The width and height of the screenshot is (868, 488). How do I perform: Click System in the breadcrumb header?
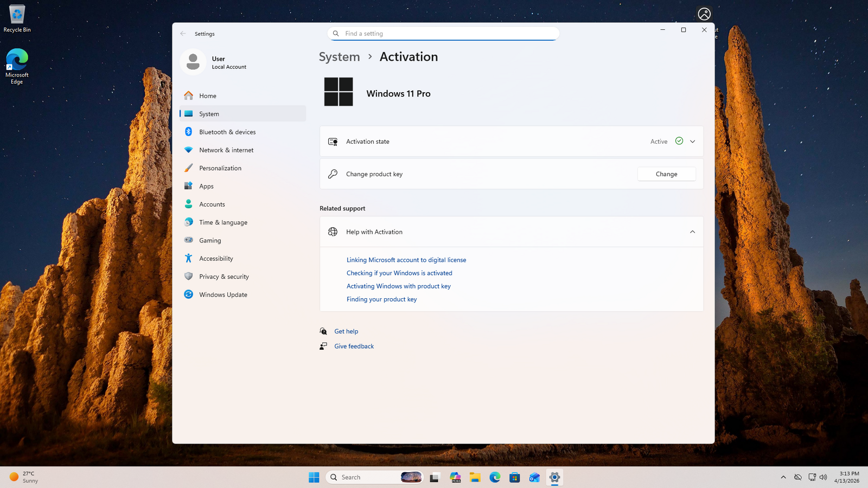339,57
